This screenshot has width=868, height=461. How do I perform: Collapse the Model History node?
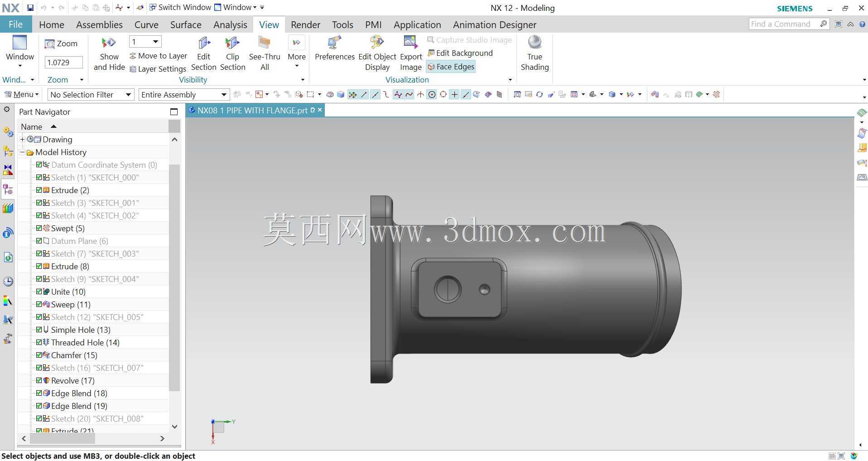tap(22, 152)
